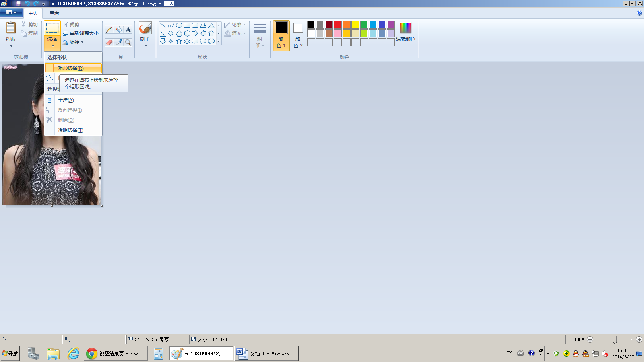Choose Invert selection (反向选择)
The width and height of the screenshot is (644, 362).
73,110
